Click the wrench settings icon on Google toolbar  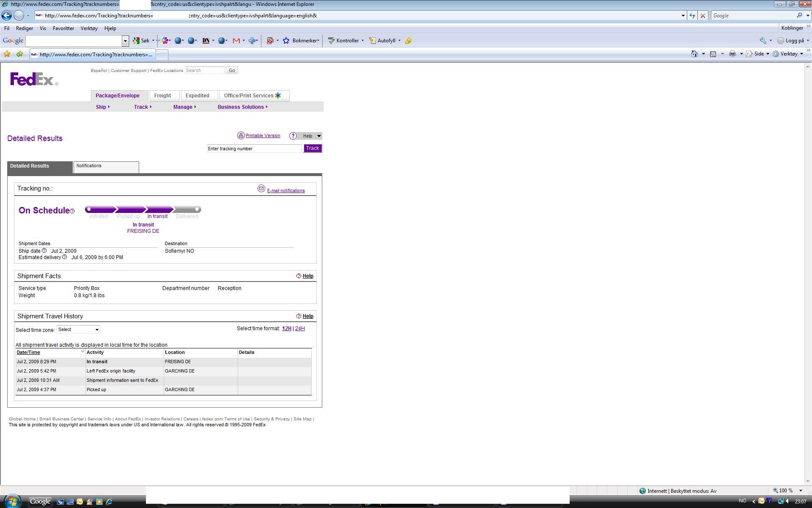(763, 41)
